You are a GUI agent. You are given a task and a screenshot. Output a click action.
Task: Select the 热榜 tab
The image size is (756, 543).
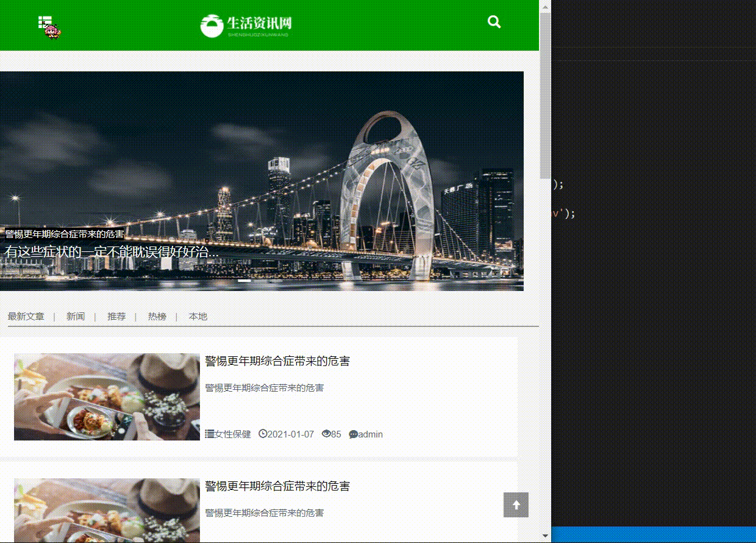coord(157,316)
